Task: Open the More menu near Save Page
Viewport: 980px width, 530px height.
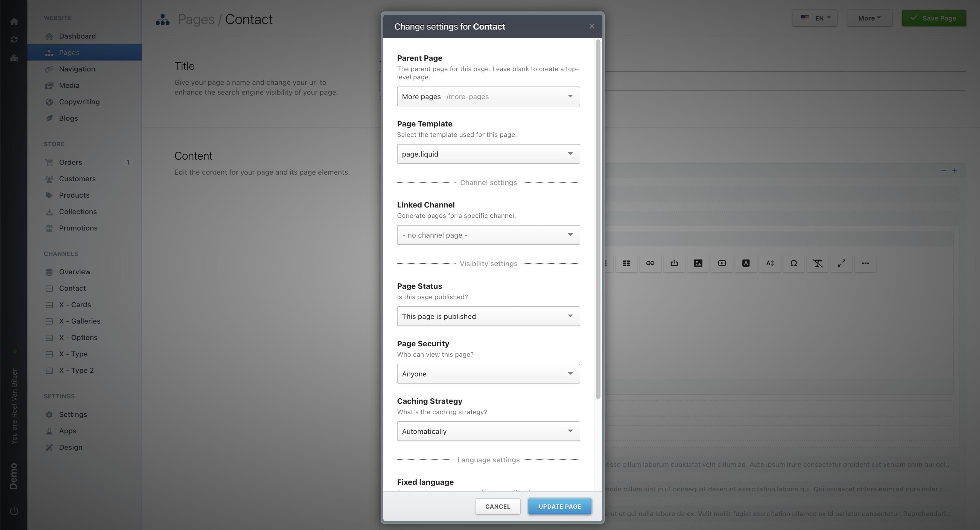Action: (869, 18)
